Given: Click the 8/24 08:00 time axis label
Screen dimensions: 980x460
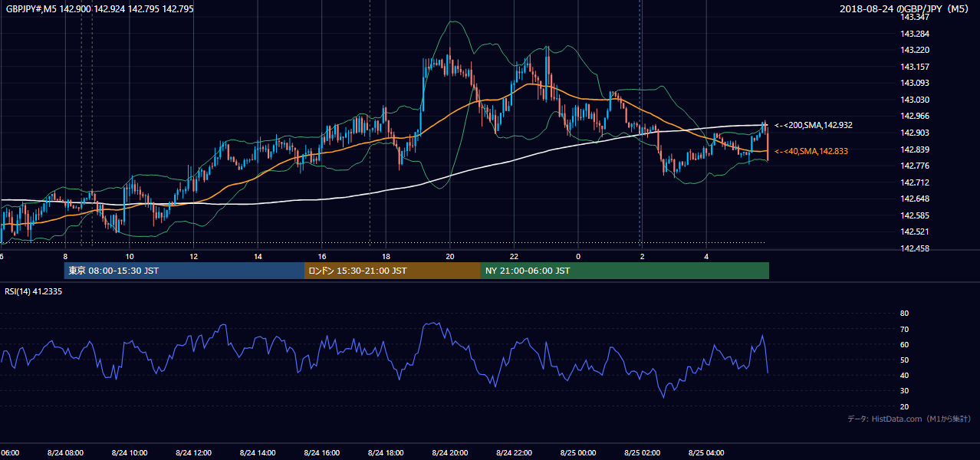Looking at the screenshot, I should (64, 453).
